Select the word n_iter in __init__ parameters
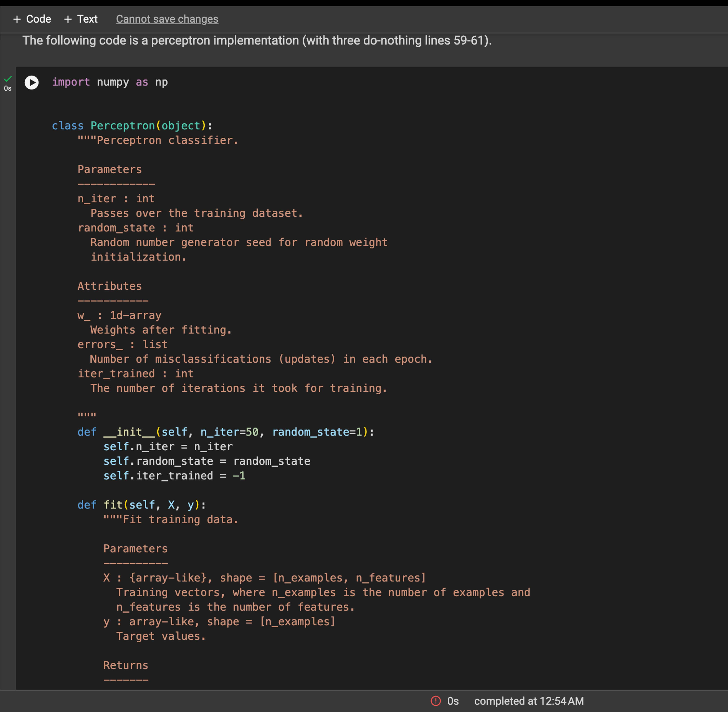Image resolution: width=728 pixels, height=712 pixels. click(x=219, y=432)
